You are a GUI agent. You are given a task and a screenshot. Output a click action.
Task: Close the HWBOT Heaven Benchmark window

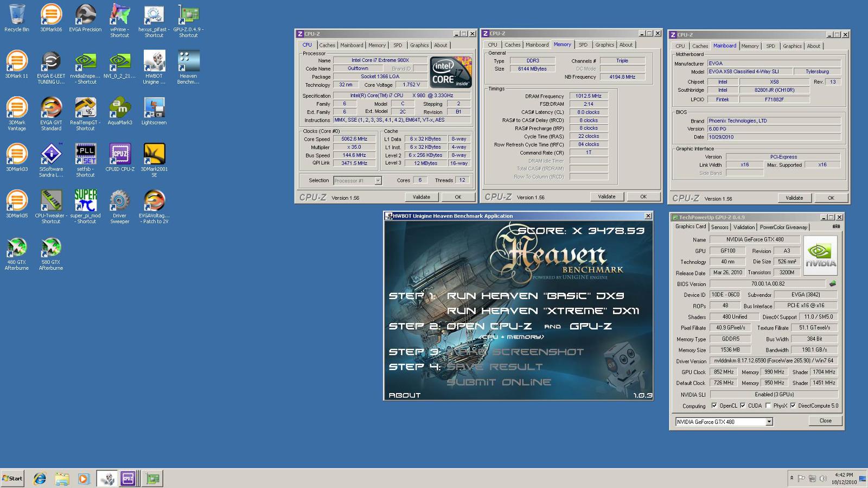click(648, 216)
